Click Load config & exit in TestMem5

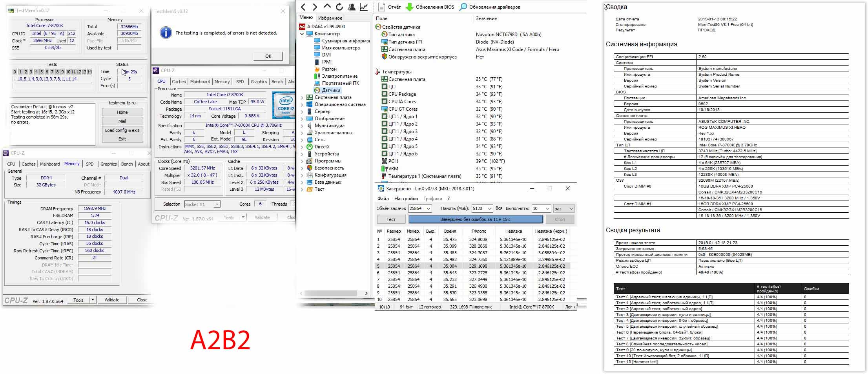[122, 130]
